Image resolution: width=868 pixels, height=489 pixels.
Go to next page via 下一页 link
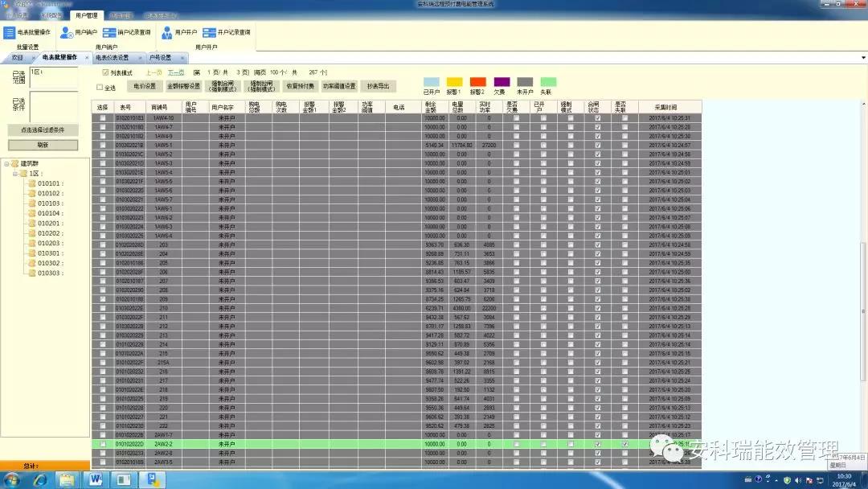tap(175, 72)
